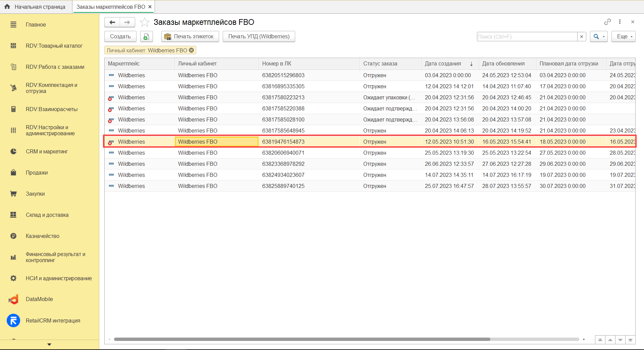
Task: Remove the Личный кабинет Wildberries FBO filter
Action: [x=192, y=50]
